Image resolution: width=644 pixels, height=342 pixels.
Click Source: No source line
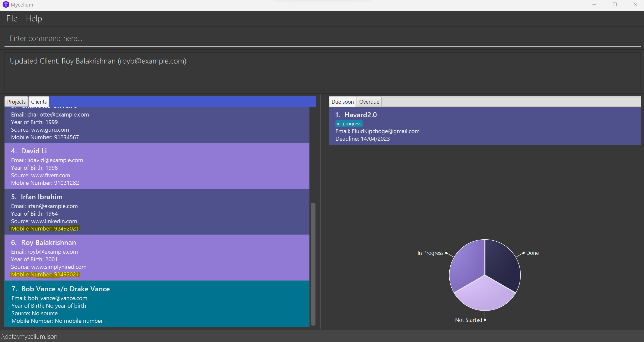pyautogui.click(x=35, y=313)
